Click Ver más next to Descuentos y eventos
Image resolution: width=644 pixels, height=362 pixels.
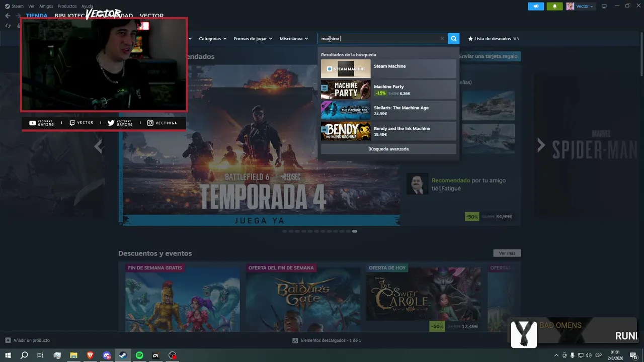point(507,253)
